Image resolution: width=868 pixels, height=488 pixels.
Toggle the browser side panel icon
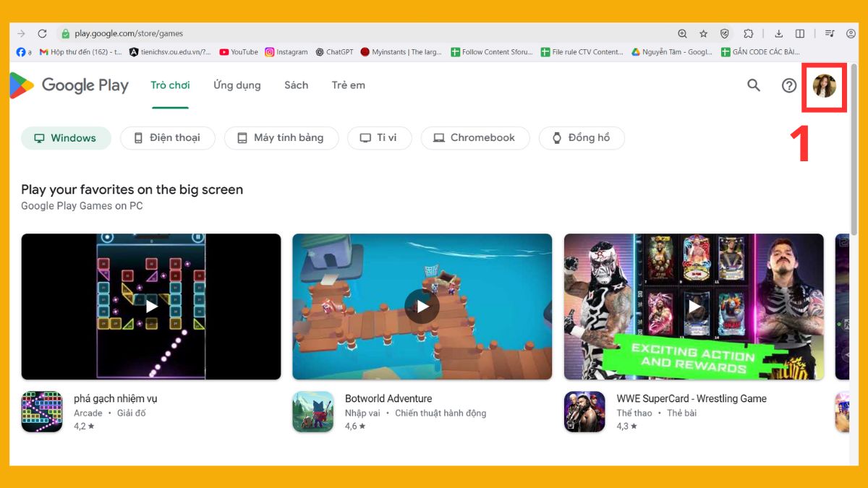click(x=800, y=33)
